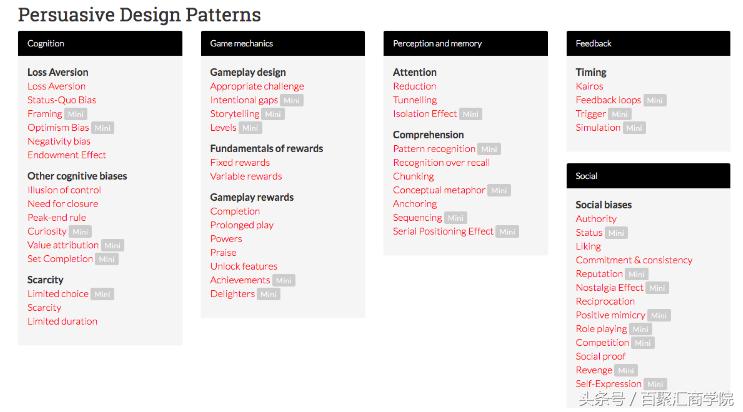Open the Framing pattern link
The height and width of the screenshot is (412, 743).
[45, 114]
